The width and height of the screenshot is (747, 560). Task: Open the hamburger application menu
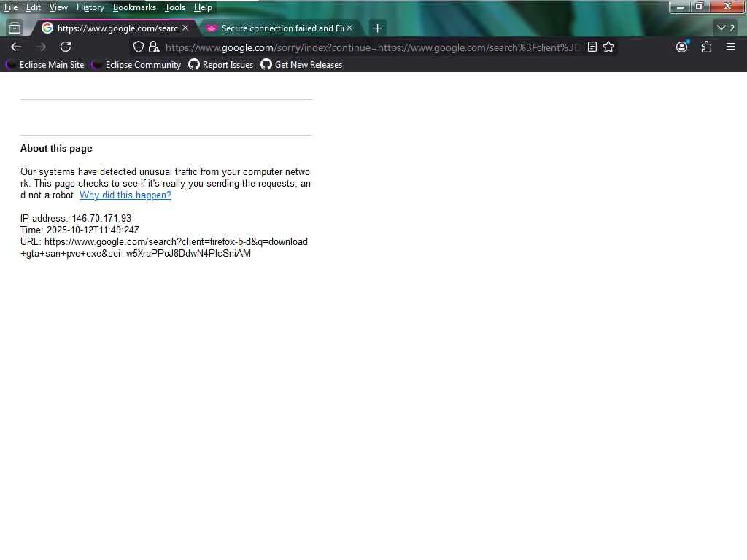click(731, 47)
